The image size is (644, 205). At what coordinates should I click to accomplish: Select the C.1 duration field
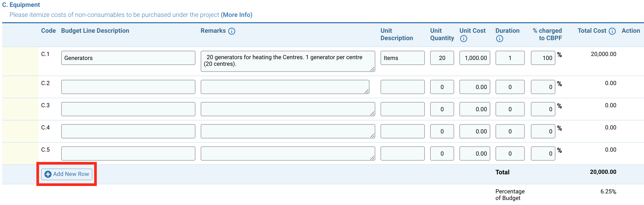[x=510, y=58]
